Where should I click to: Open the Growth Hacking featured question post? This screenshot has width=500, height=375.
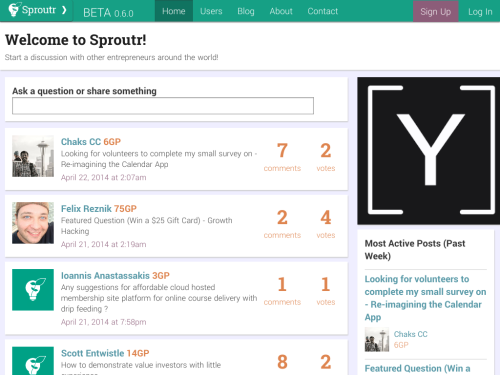pyautogui.click(x=147, y=226)
